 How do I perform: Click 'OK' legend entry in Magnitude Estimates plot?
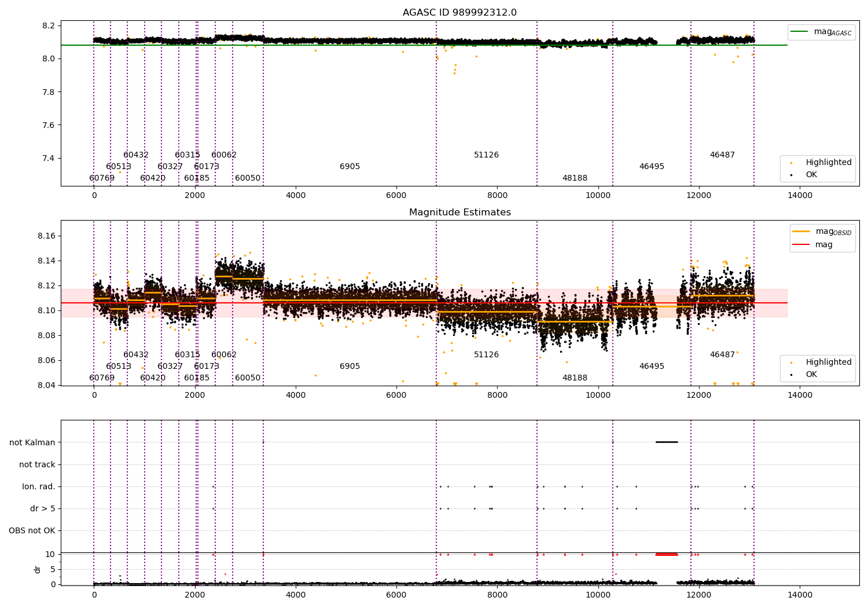804,374
